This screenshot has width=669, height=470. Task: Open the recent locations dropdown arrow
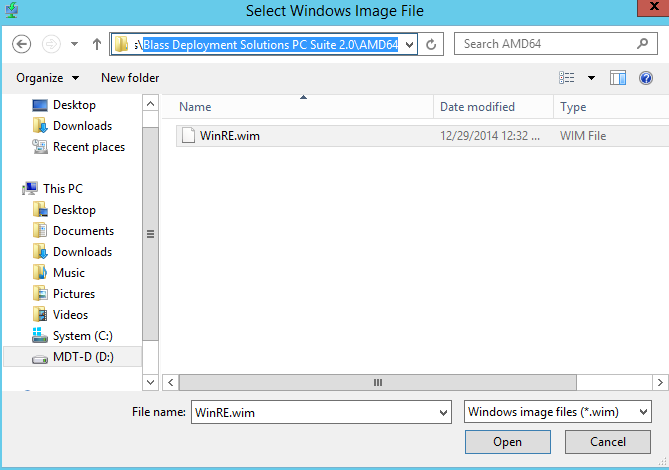click(x=75, y=44)
